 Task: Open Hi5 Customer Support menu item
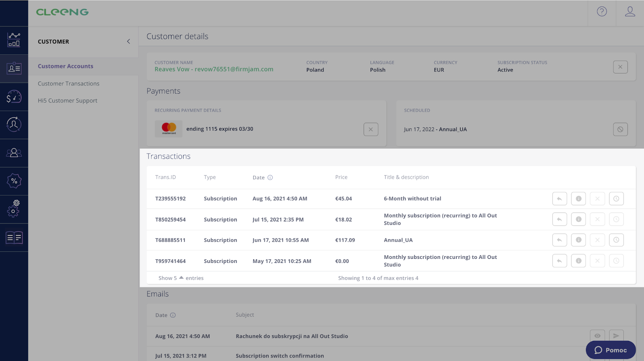point(68,101)
